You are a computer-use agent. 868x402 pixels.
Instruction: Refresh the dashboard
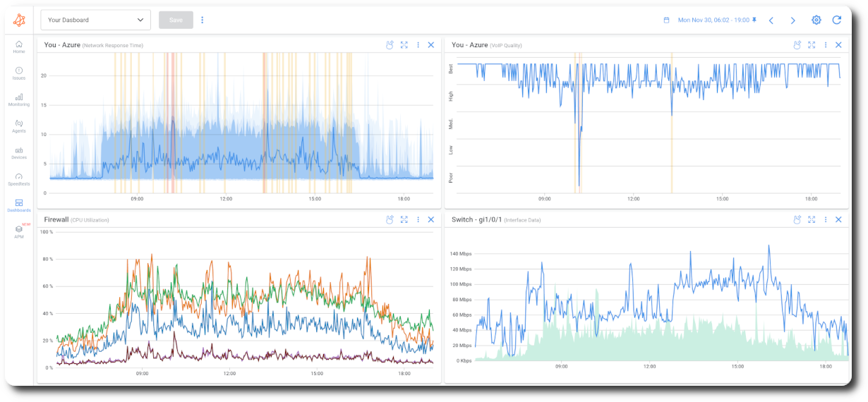click(837, 20)
